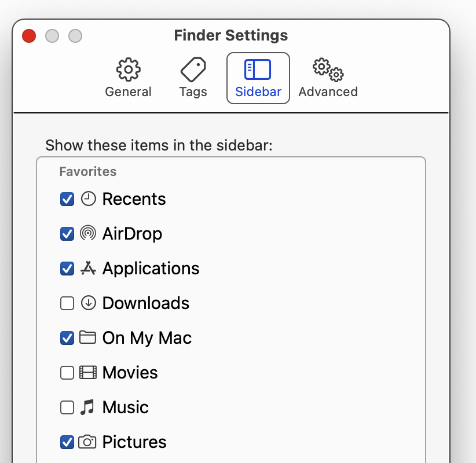Screen dimensions: 476x463
Task: Select the Sidebar tab
Action: (258, 78)
